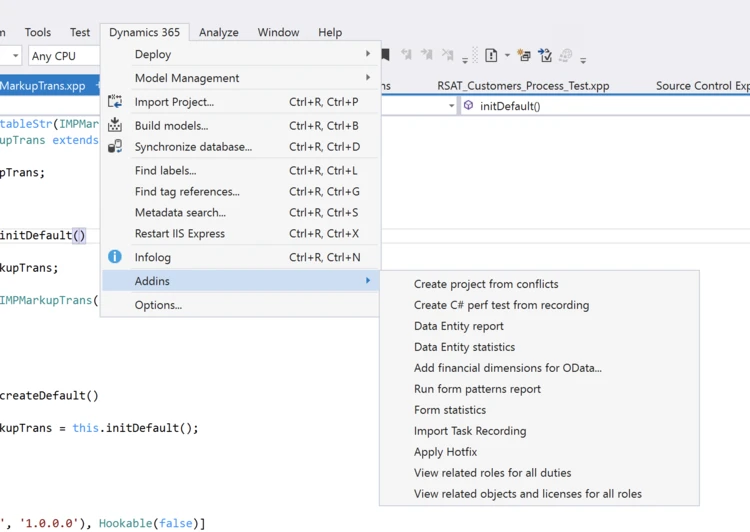Open the initDefault() member dropdown
Viewport: 750px width, 532px height.
coord(600,106)
